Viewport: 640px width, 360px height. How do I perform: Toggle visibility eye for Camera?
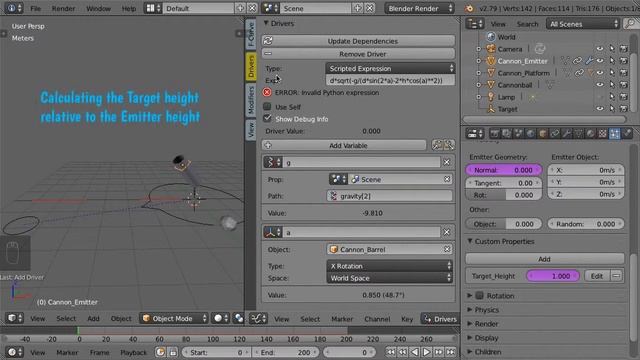pos(600,49)
